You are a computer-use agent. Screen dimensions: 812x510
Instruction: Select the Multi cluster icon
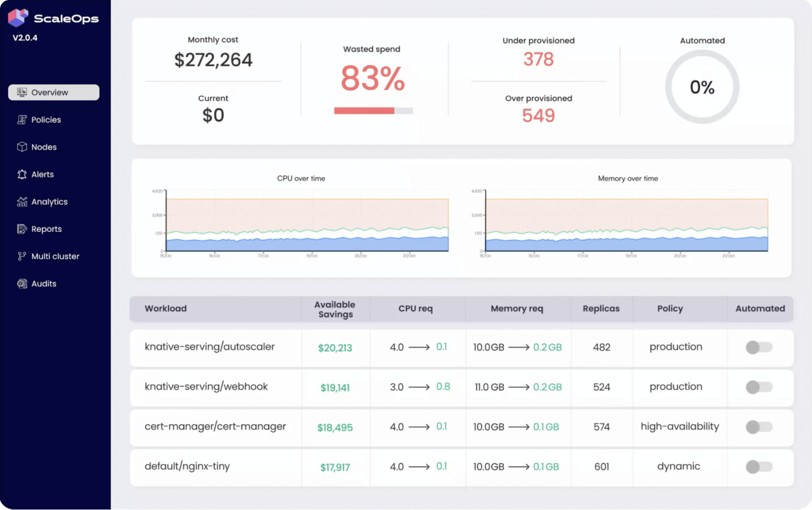point(22,256)
